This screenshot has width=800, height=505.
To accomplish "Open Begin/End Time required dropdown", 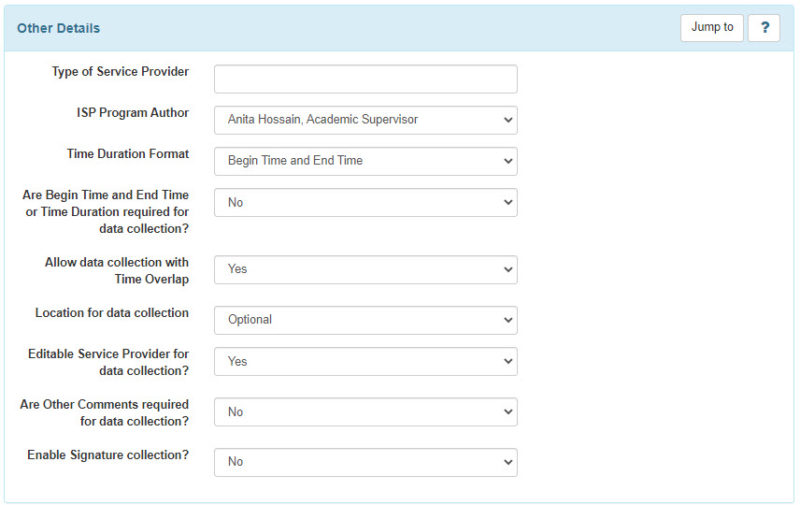I will pos(365,203).
